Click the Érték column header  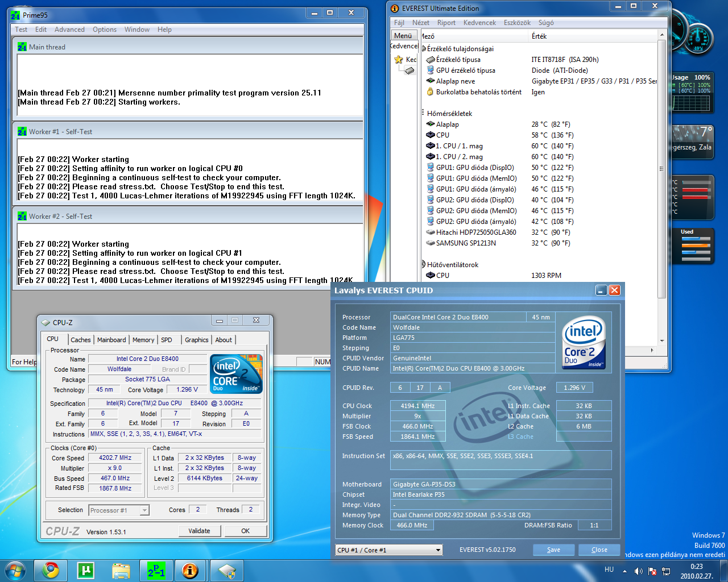pos(593,36)
